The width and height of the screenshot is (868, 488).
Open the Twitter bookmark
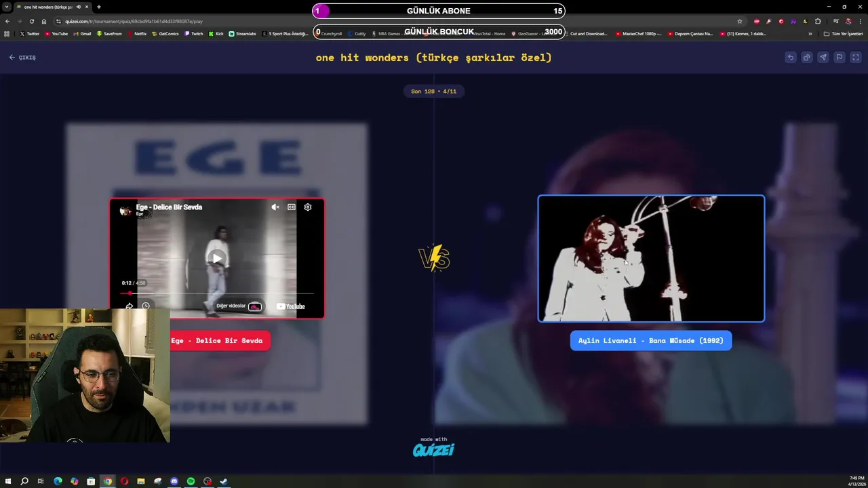click(30, 33)
